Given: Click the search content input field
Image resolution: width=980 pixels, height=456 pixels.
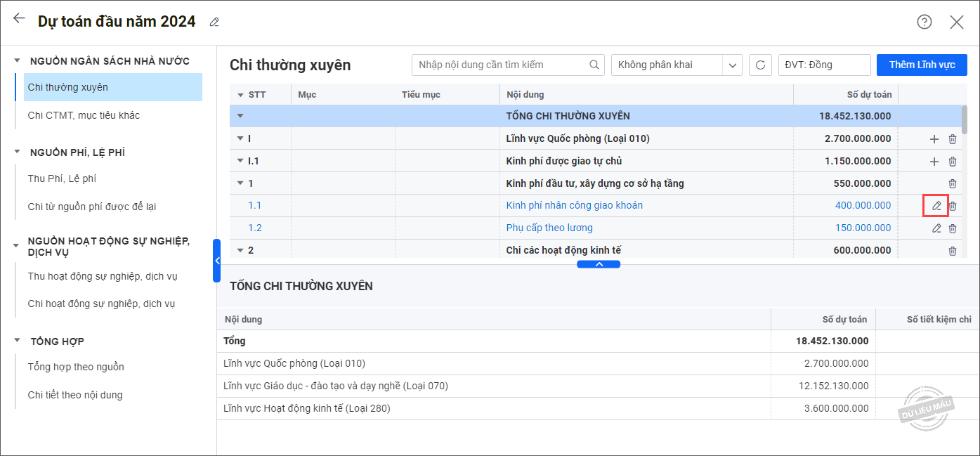Looking at the screenshot, I should [500, 65].
